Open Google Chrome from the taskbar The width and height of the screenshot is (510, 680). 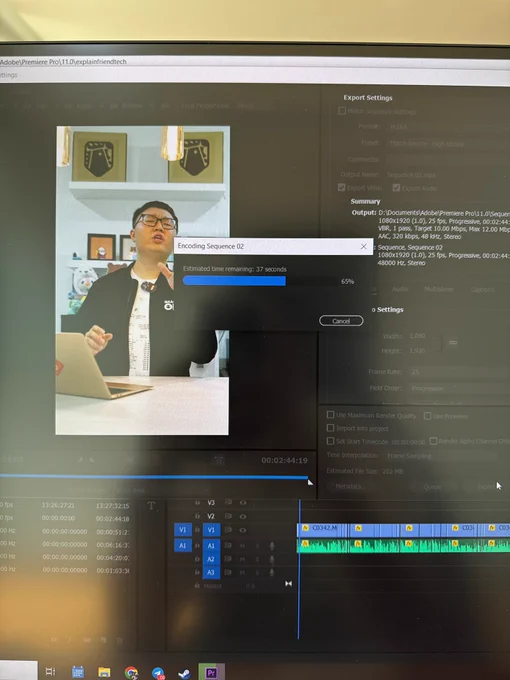(x=131, y=672)
